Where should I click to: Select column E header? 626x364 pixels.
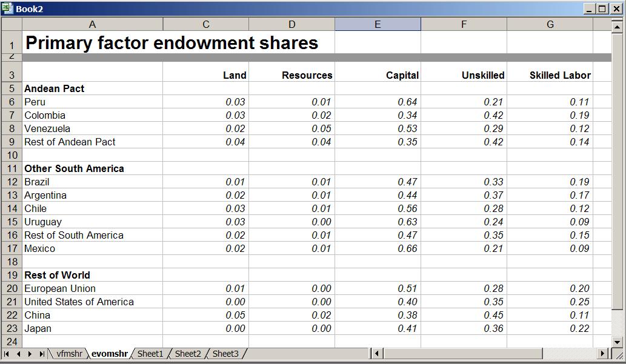coord(378,24)
